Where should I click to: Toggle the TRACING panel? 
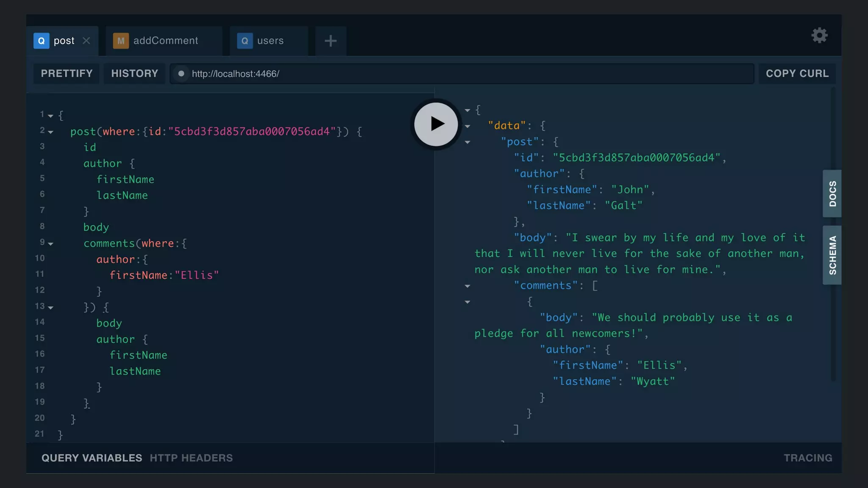[x=807, y=458]
